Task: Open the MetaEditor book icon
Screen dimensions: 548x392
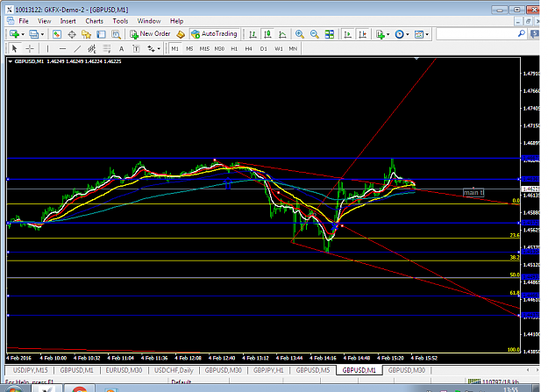Action: [x=181, y=34]
